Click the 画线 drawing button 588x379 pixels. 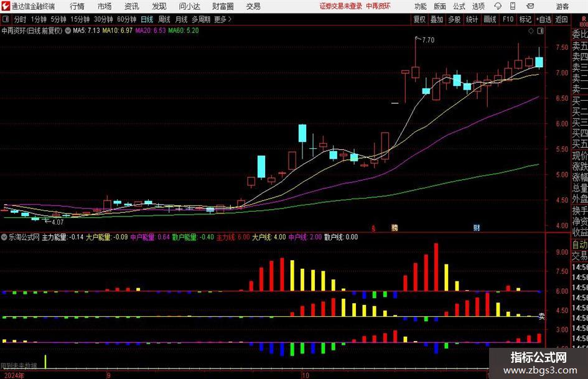(x=490, y=19)
